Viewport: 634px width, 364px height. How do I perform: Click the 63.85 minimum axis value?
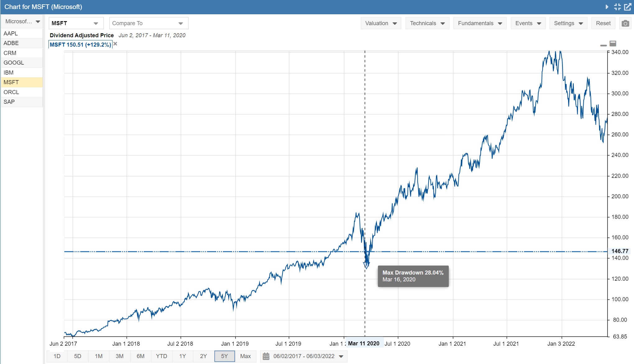[620, 336]
